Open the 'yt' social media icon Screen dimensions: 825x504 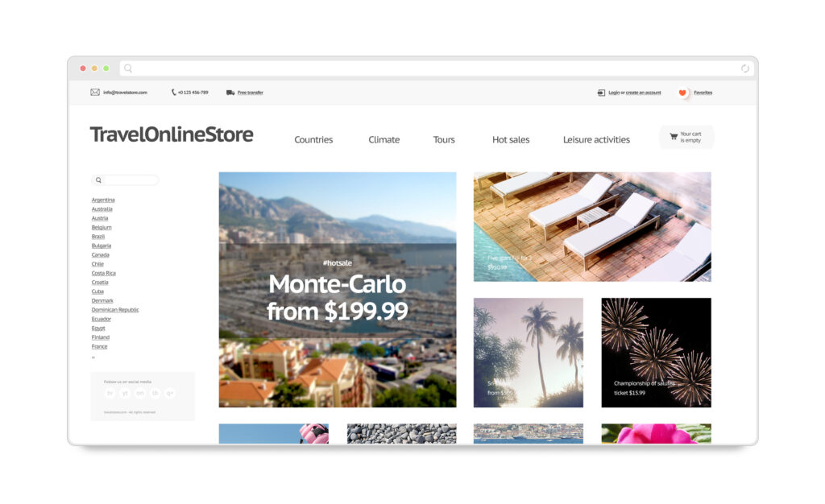click(x=125, y=393)
